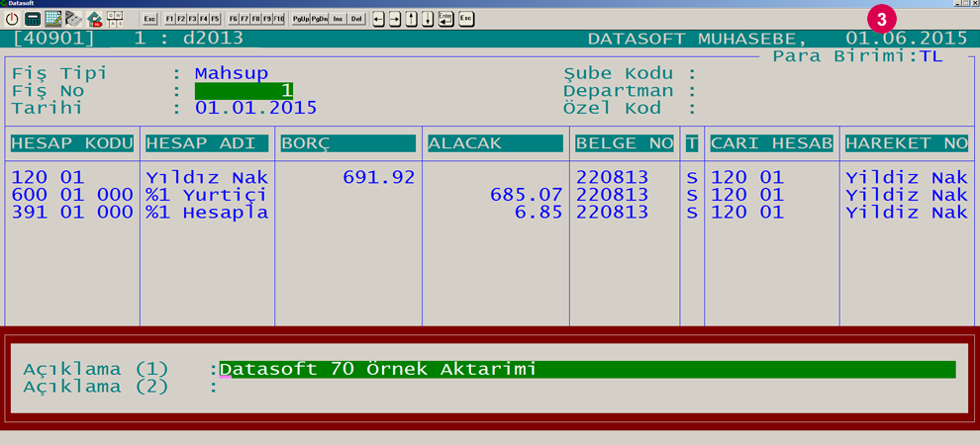Select account code 120 01 in HESAP KODU
Image resolution: width=980 pixels, height=445 pixels.
pyautogui.click(x=48, y=178)
